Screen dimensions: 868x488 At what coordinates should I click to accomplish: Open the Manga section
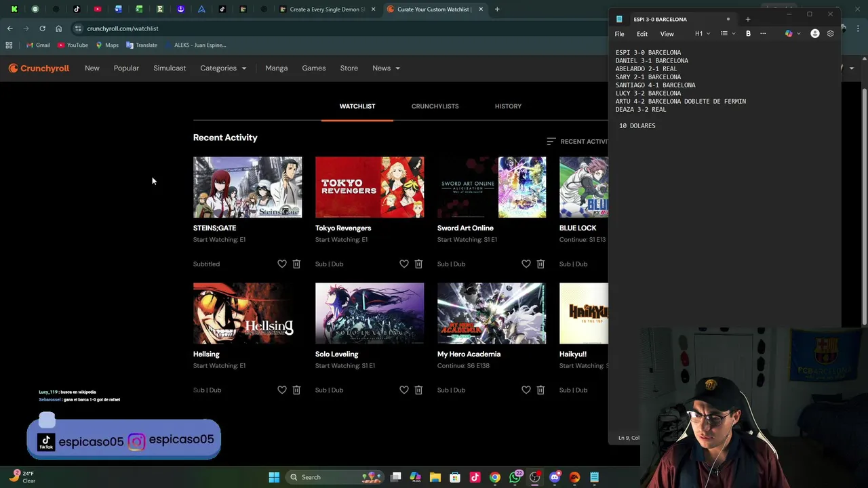tap(277, 68)
